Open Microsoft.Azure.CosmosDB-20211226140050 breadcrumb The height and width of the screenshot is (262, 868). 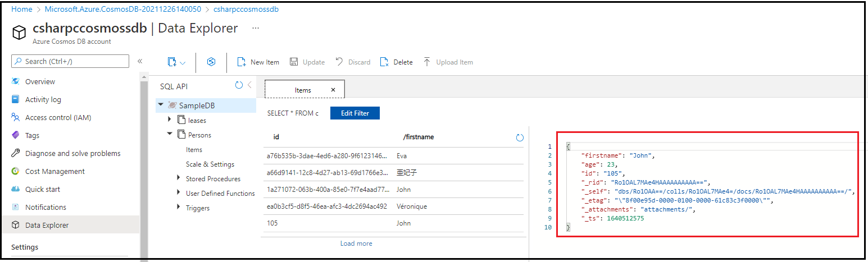pos(123,10)
